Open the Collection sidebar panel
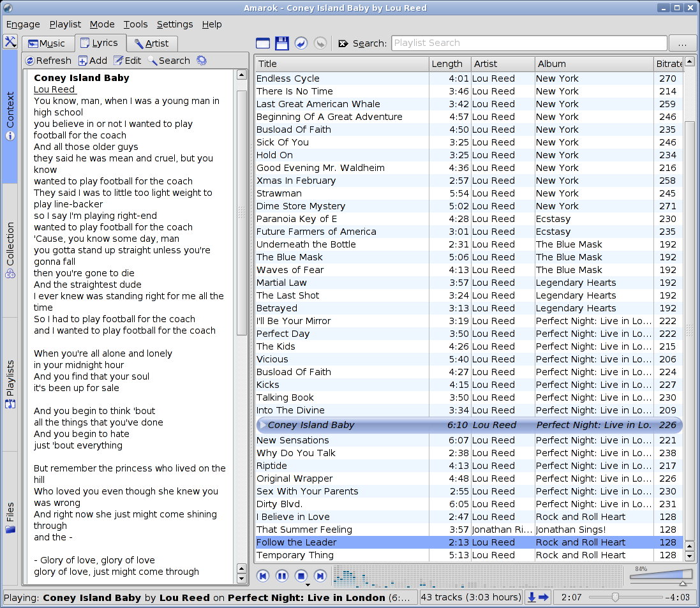The image size is (700, 608). pyautogui.click(x=10, y=251)
